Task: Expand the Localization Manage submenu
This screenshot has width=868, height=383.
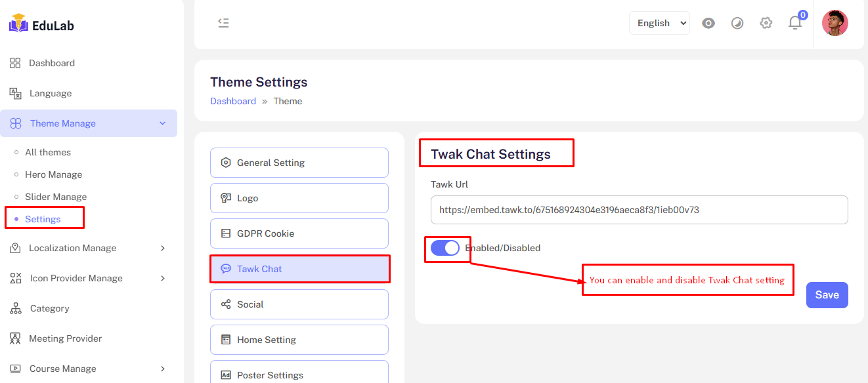Action: 163,248
